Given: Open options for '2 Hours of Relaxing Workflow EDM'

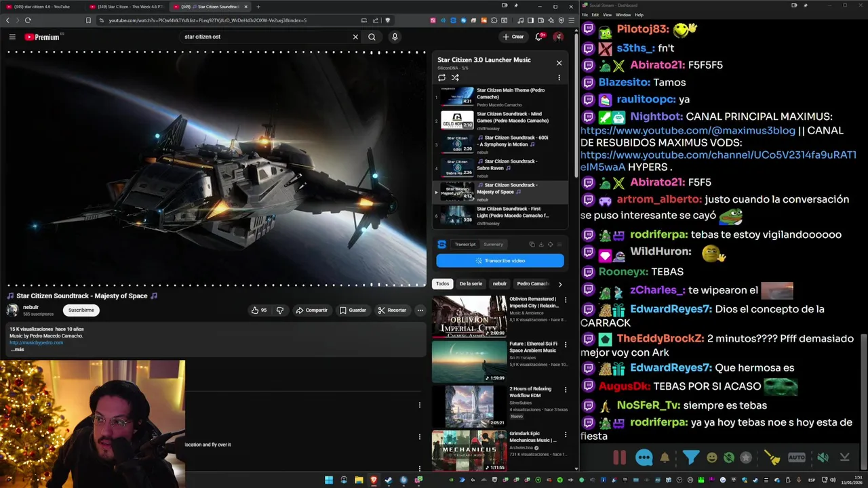Looking at the screenshot, I should point(566,390).
